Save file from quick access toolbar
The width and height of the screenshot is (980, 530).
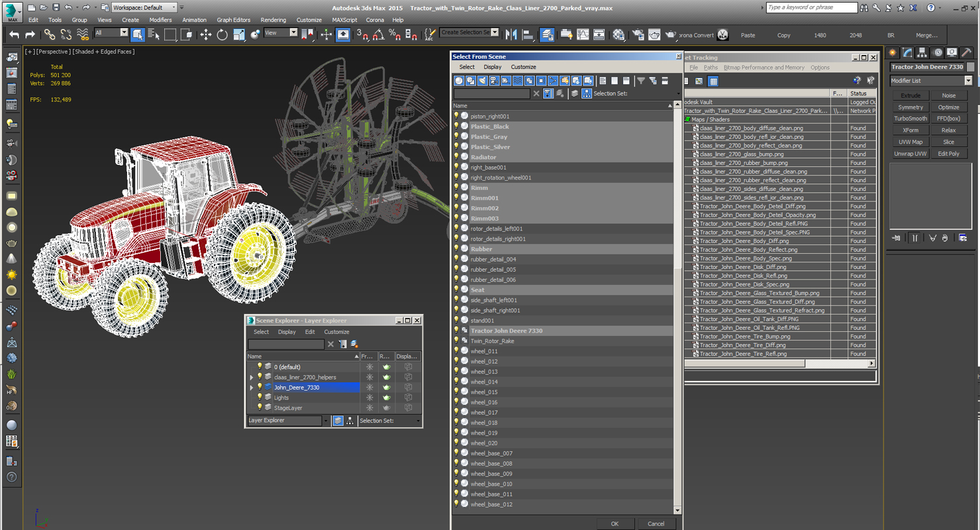(56, 7)
